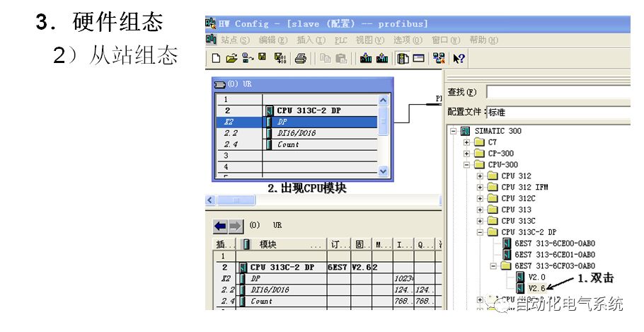Select 6ES7 313-6CE01-0AB0 in the catalog
Viewport: 644px width, 332px height.
click(x=555, y=255)
